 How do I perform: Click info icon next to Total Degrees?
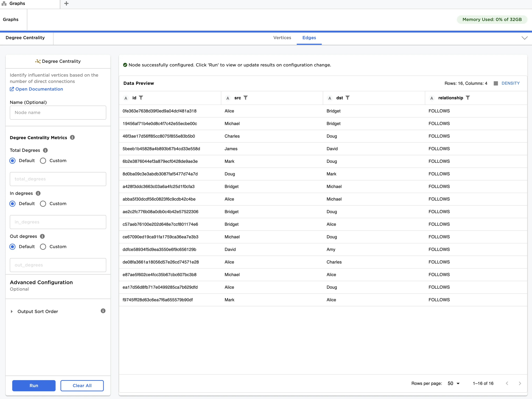(x=45, y=150)
